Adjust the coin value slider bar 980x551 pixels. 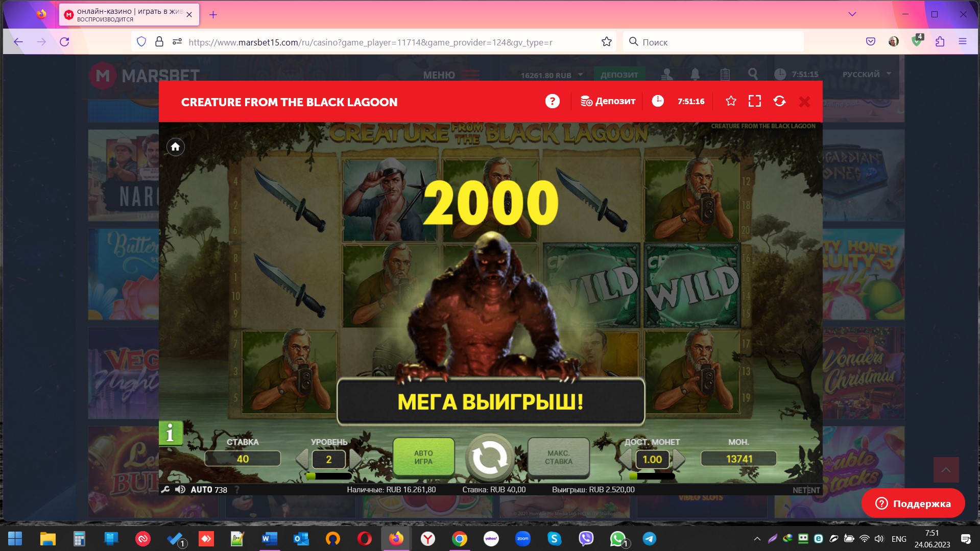652,476
